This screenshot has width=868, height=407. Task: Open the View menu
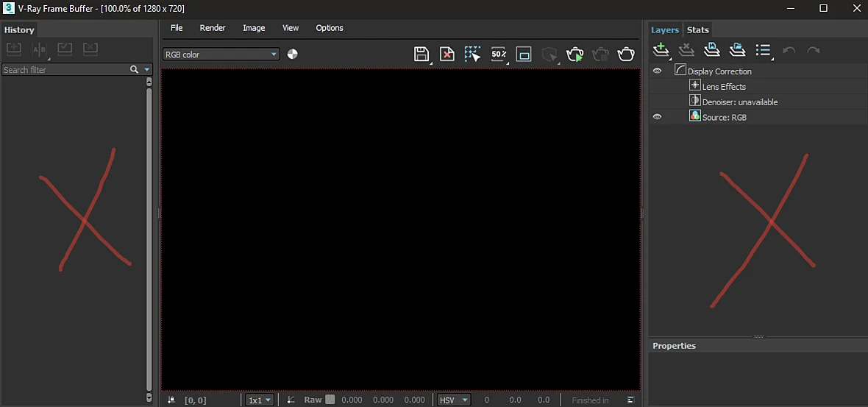pyautogui.click(x=291, y=28)
